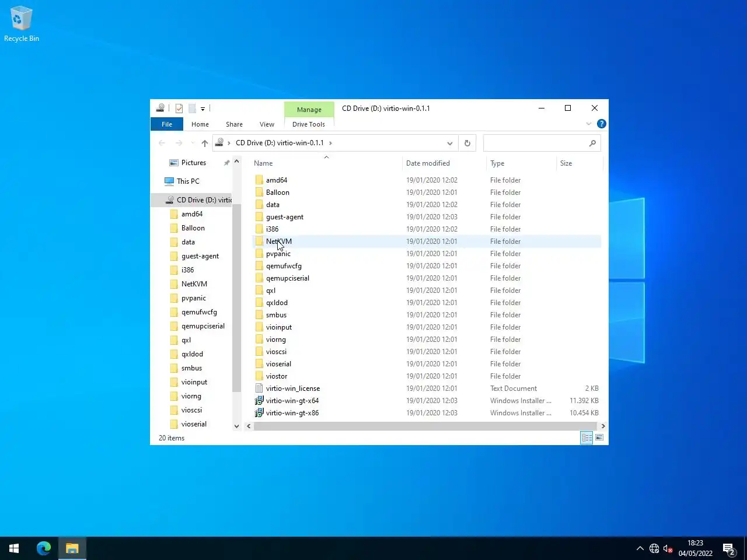Open the notification center icon
This screenshot has width=747, height=560.
coord(729,549)
